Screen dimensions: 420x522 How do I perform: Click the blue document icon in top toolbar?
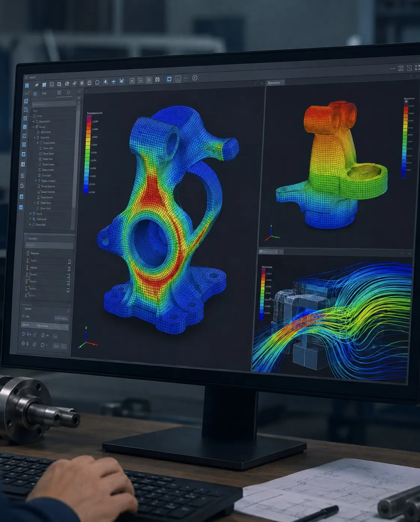(x=44, y=85)
